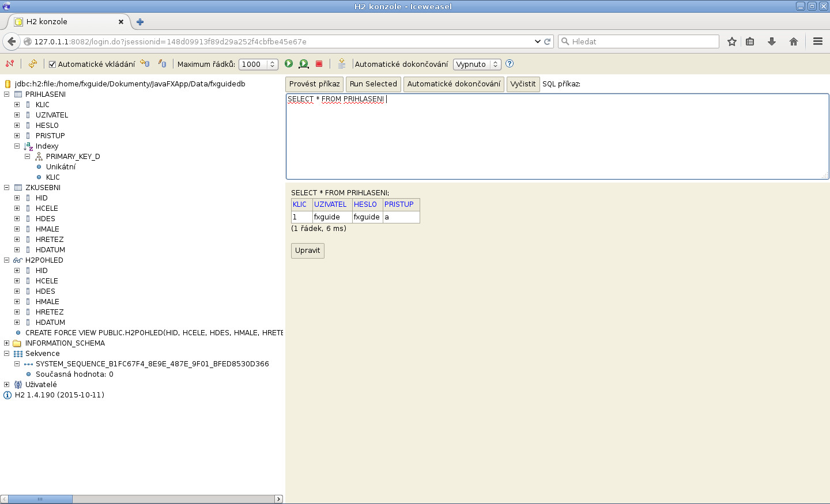This screenshot has width=830, height=504.
Task: Click the Provést příkaz button
Action: (x=314, y=84)
